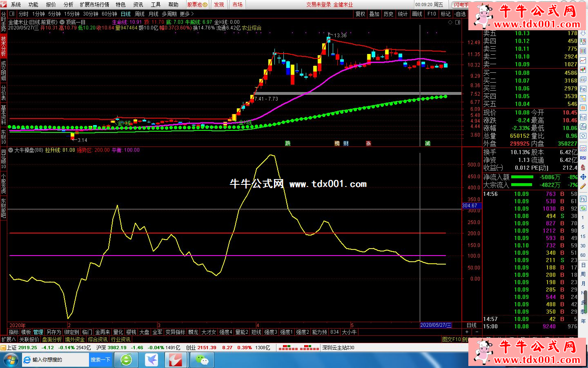
Task: Open WeChat from the taskbar
Action: [202, 360]
